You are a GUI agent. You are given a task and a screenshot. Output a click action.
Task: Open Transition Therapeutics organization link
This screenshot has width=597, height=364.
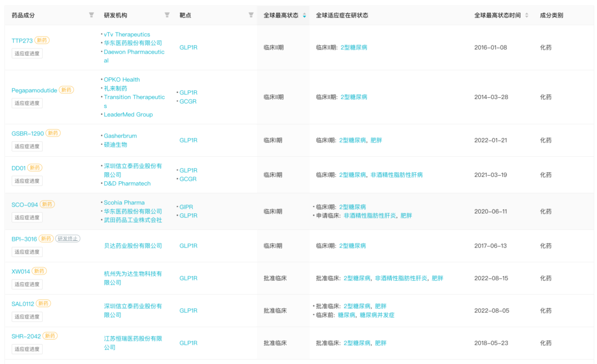pos(134,101)
